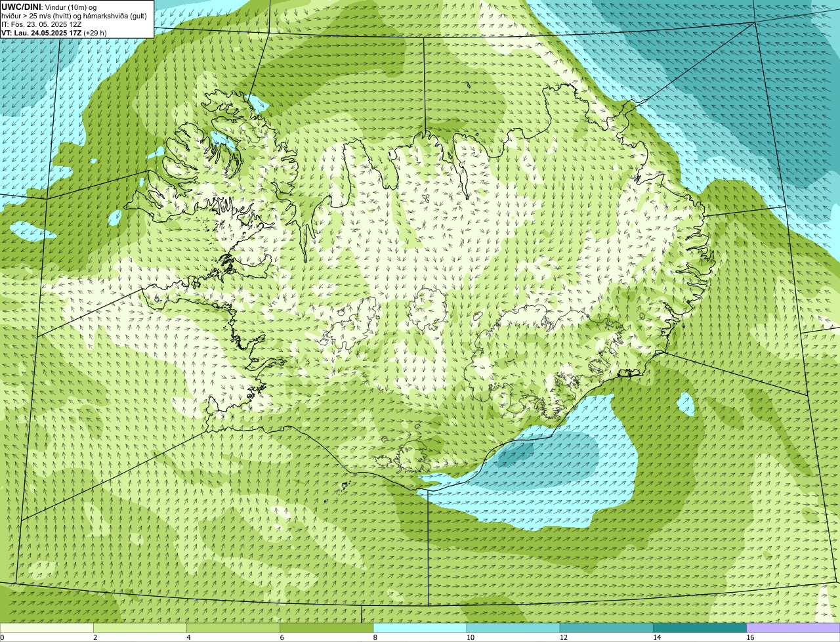
Task: Click the pale yellow 0–2 m/s legend swatch
Action: (x=47, y=628)
